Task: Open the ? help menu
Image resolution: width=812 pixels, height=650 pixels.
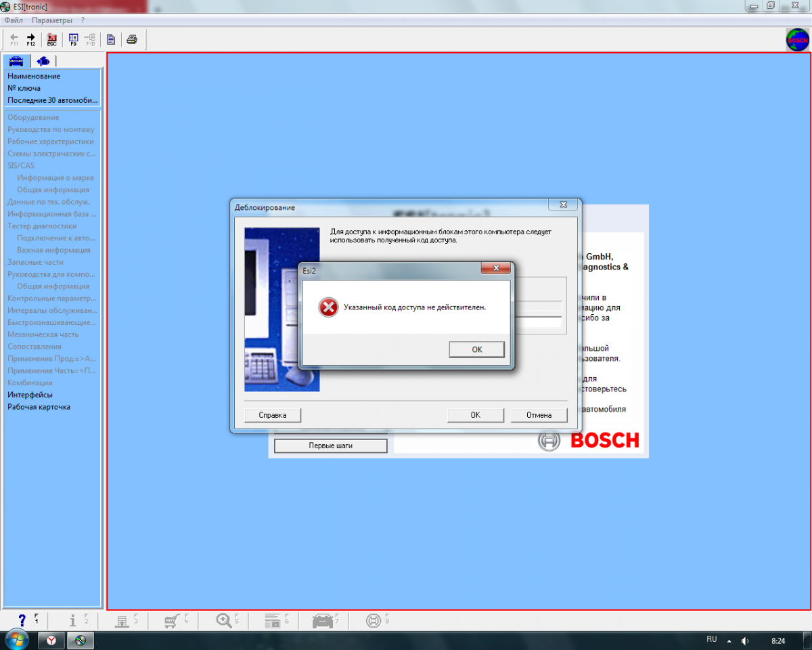Action: [83, 20]
